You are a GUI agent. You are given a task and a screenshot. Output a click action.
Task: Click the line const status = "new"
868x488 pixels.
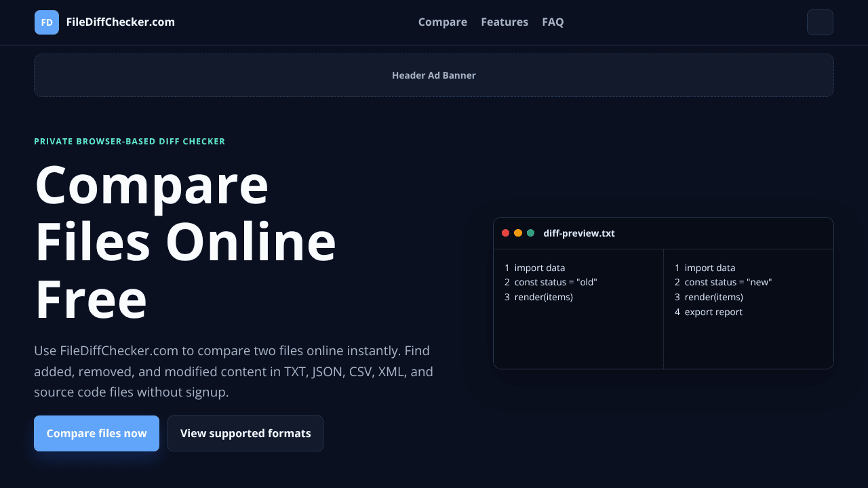[724, 282]
